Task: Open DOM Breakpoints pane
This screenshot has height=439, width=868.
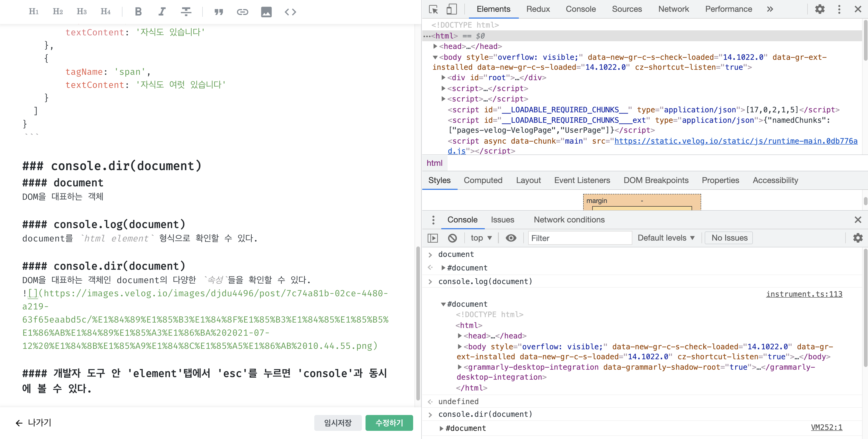Action: (656, 181)
